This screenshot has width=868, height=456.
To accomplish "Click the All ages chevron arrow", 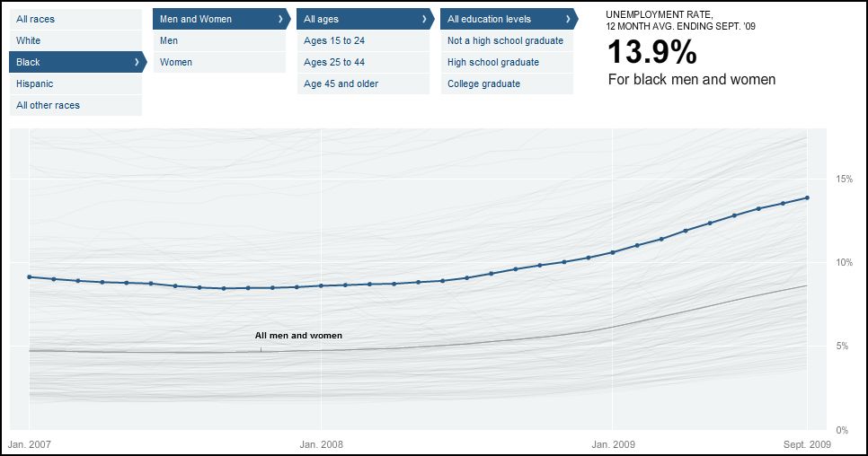I will coord(424,19).
